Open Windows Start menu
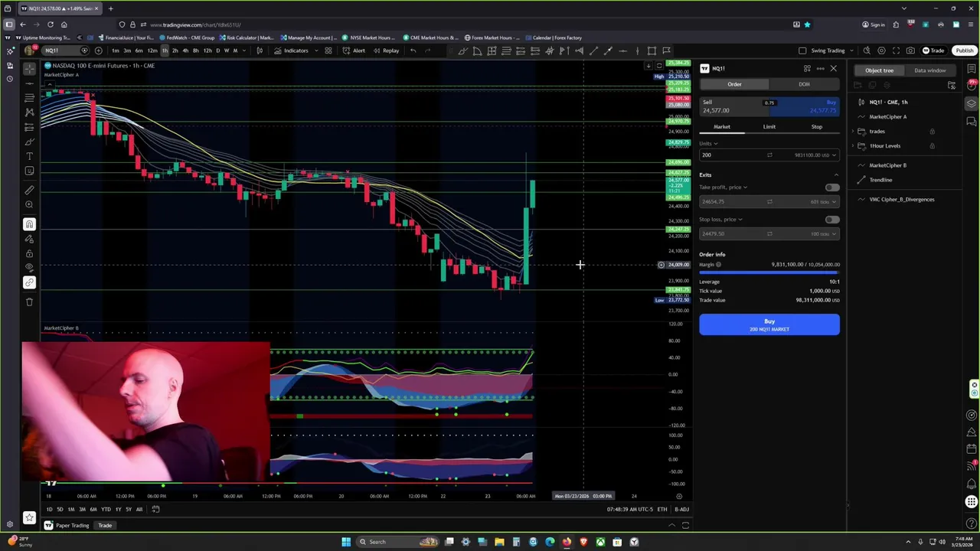The width and height of the screenshot is (980, 551). pos(346,542)
